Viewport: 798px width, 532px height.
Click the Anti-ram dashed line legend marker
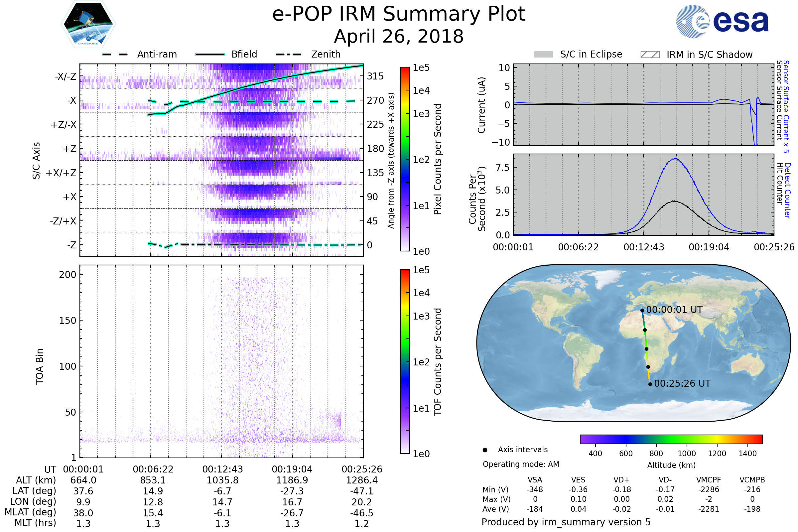[x=115, y=54]
